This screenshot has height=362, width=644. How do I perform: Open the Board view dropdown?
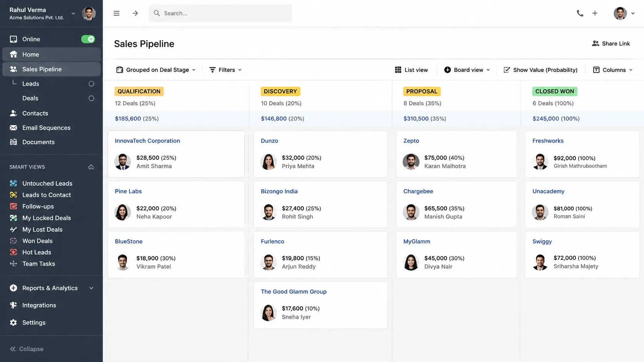[x=467, y=70]
